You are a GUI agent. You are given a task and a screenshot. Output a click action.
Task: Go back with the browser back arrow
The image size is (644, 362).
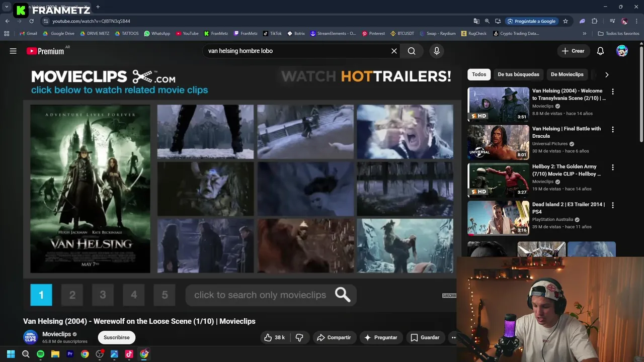[7, 21]
